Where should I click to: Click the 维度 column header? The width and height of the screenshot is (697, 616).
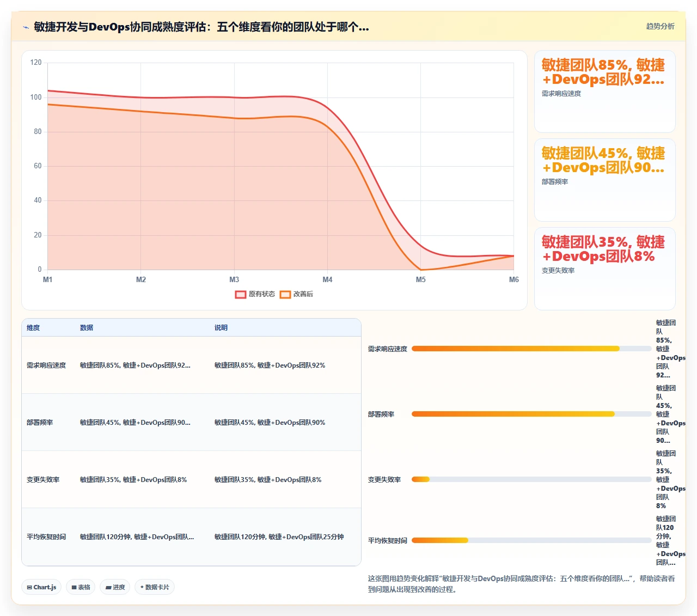(33, 328)
